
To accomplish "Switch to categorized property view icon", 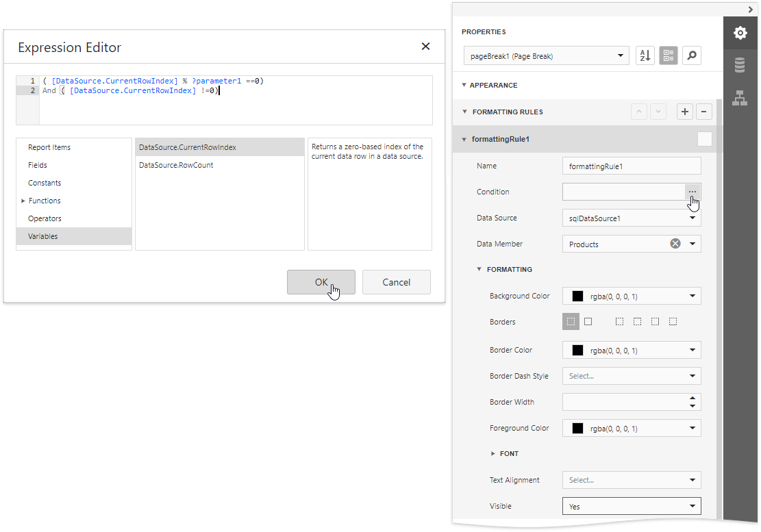I will 669,56.
